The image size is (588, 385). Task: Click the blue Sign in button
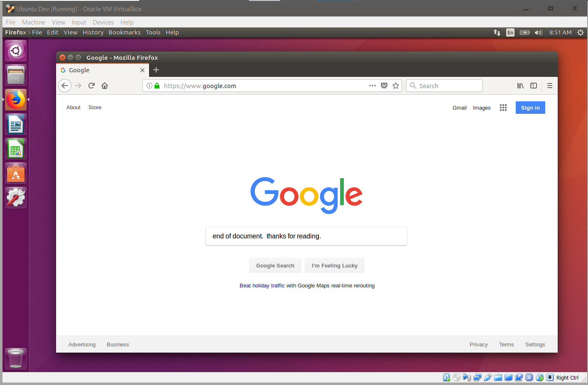(530, 108)
